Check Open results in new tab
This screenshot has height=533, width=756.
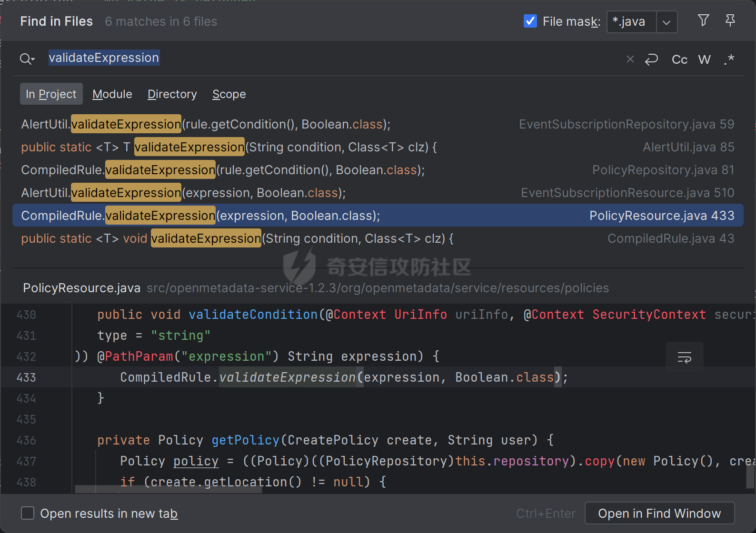click(x=28, y=513)
